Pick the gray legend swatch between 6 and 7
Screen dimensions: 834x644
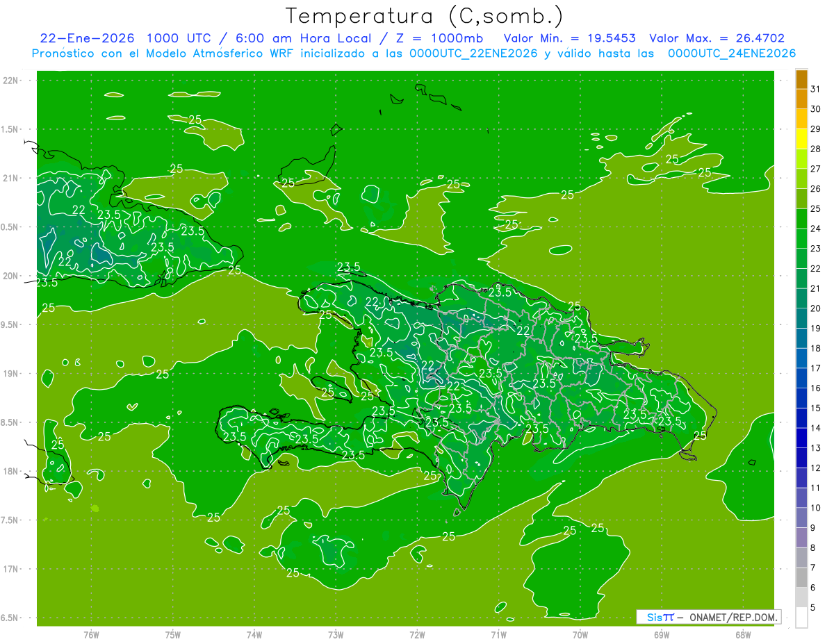(801, 578)
